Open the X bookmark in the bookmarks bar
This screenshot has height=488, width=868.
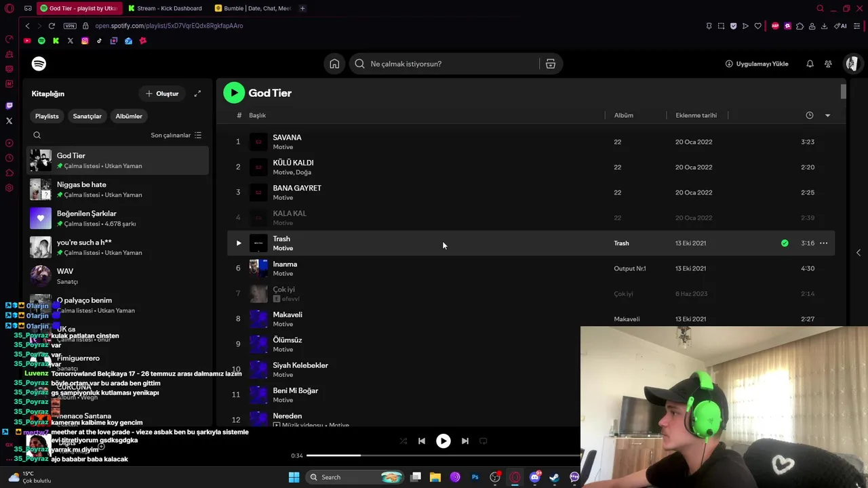[70, 41]
